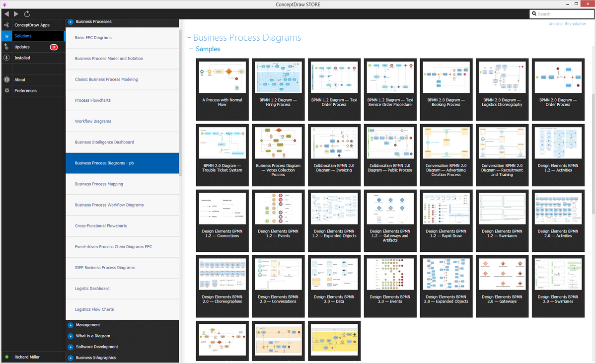The width and height of the screenshot is (596, 364).
Task: Click the Uninstall this solution link
Action: pos(567,24)
